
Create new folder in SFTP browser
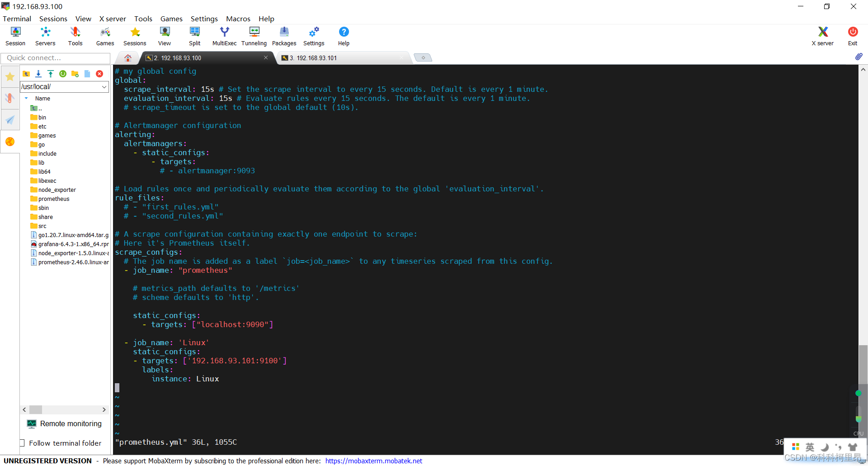75,74
